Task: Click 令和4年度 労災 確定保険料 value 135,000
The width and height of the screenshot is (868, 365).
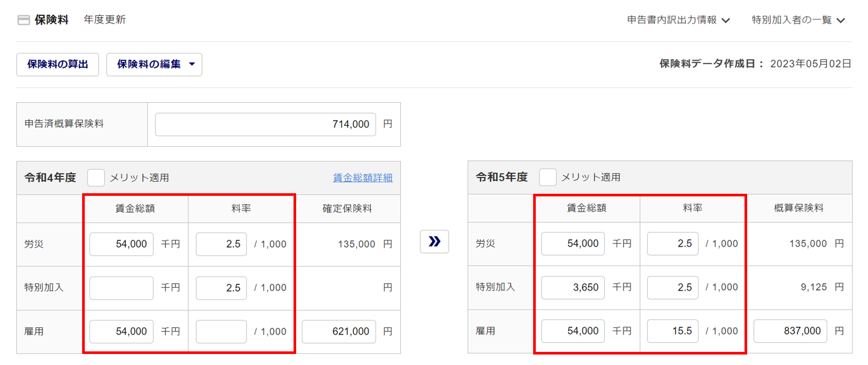Action: (x=357, y=244)
